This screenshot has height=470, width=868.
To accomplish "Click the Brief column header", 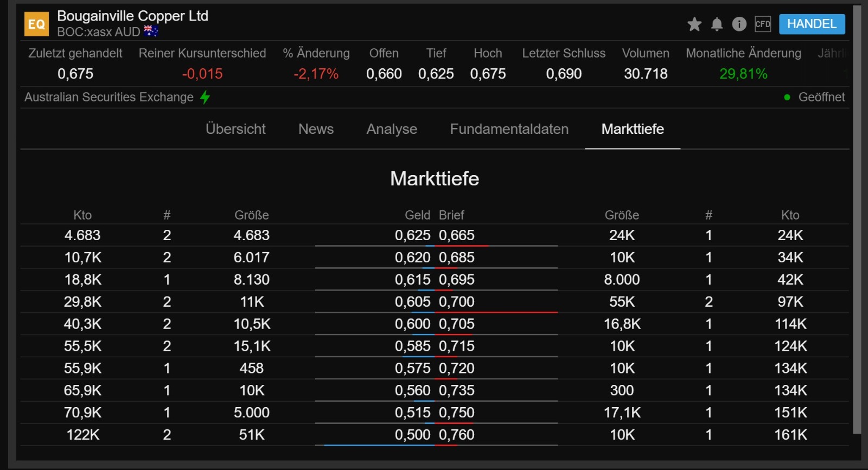I will pos(451,215).
